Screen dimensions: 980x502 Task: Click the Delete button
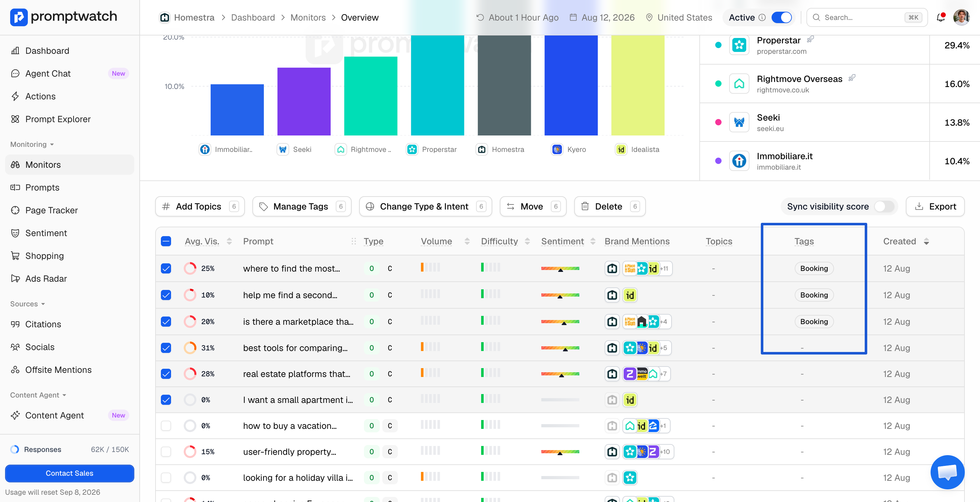tap(609, 206)
